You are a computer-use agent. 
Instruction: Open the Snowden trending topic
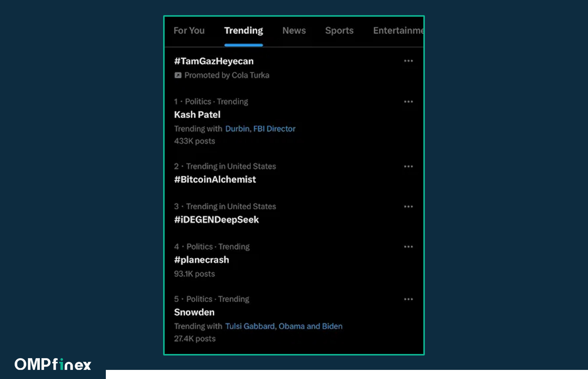194,312
